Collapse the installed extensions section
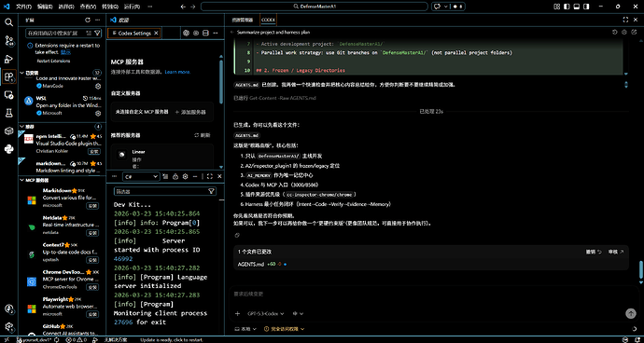Image resolution: width=644 pixels, height=343 pixels. (22, 73)
